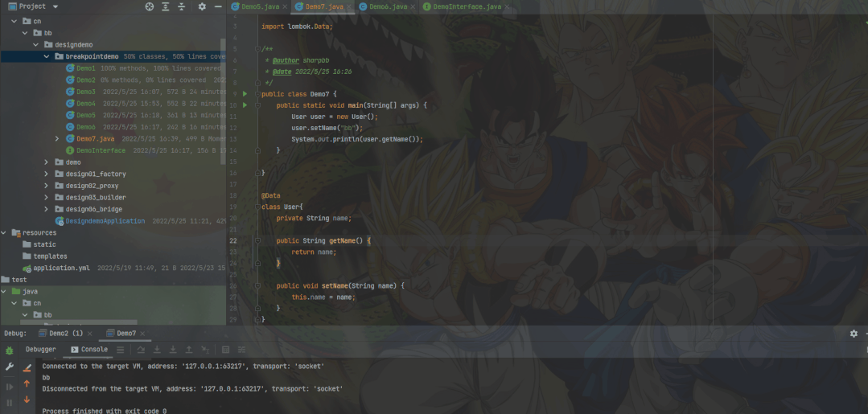Select DemoInterface in project tree
Screen dimensions: 868x414
[101, 150]
